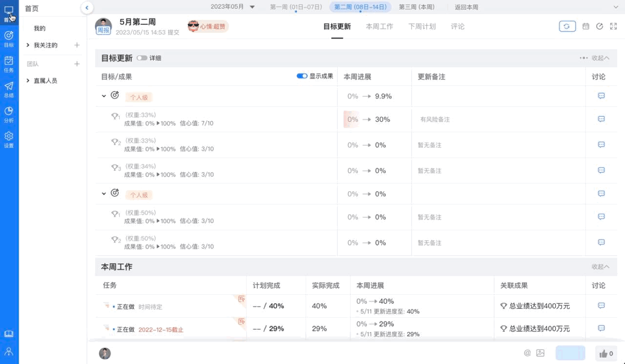
Task: Click the refresh icon button in header
Action: click(567, 26)
